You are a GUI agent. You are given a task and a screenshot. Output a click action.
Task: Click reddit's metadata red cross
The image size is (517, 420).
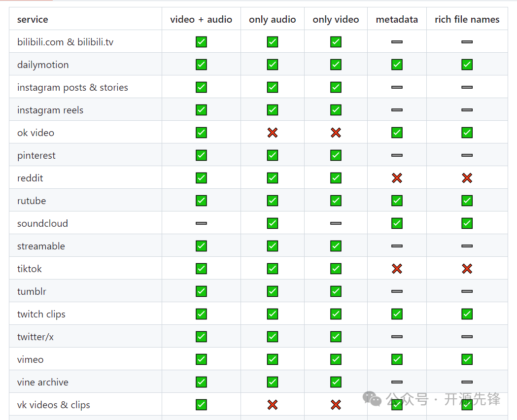[397, 178]
